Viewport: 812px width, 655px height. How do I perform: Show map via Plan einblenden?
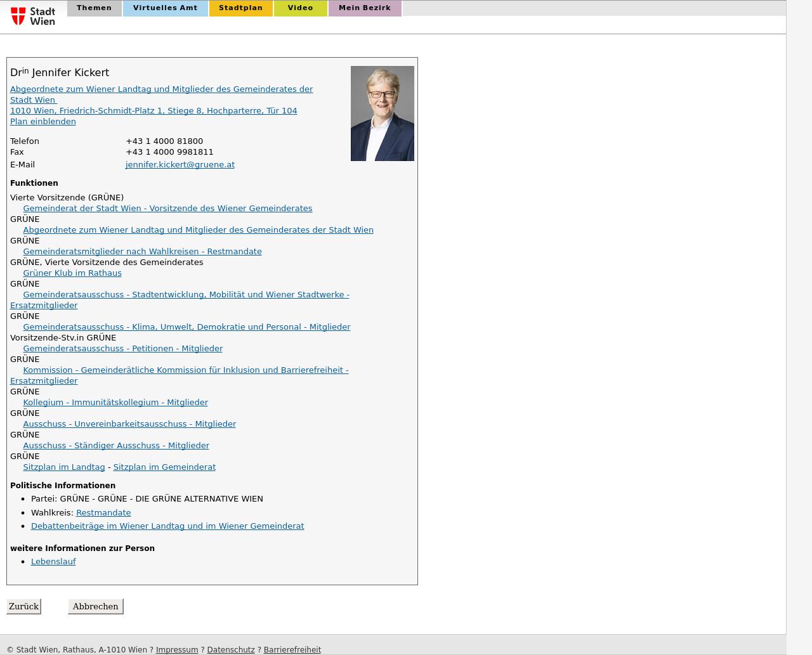[43, 122]
